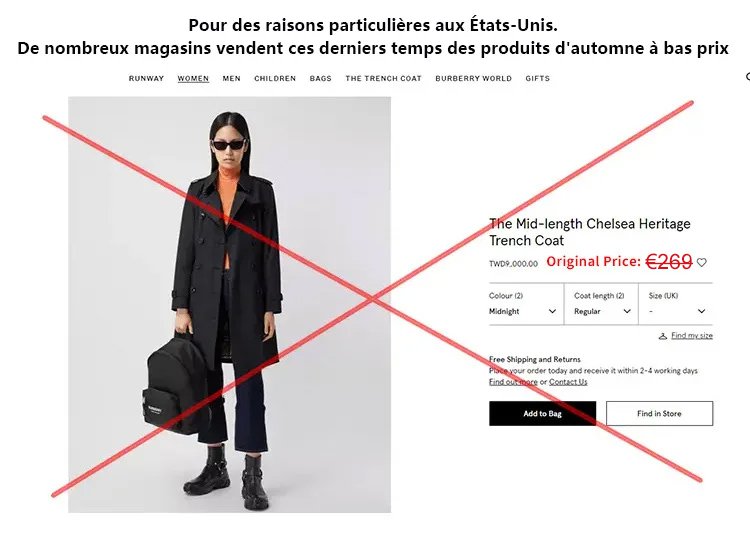Click the Find in Store button
The image size is (750, 536).
point(659,414)
